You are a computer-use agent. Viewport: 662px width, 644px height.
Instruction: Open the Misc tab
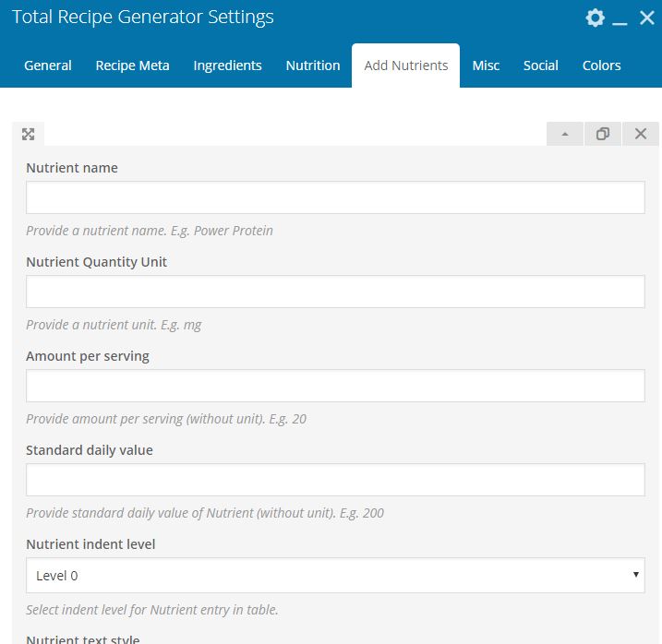click(486, 66)
